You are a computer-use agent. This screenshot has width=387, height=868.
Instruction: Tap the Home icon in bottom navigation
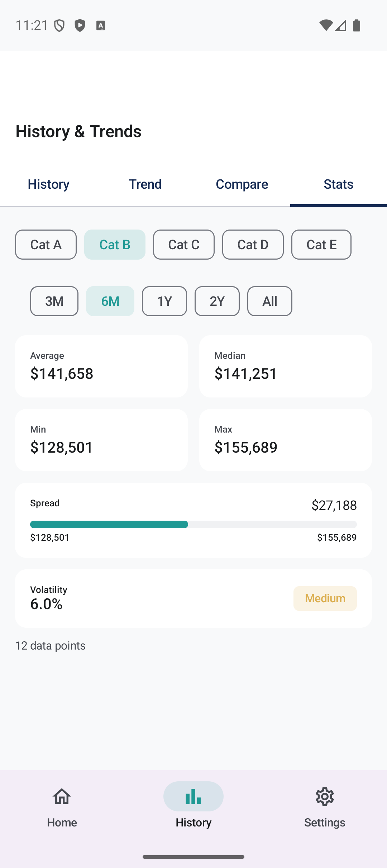point(62,796)
